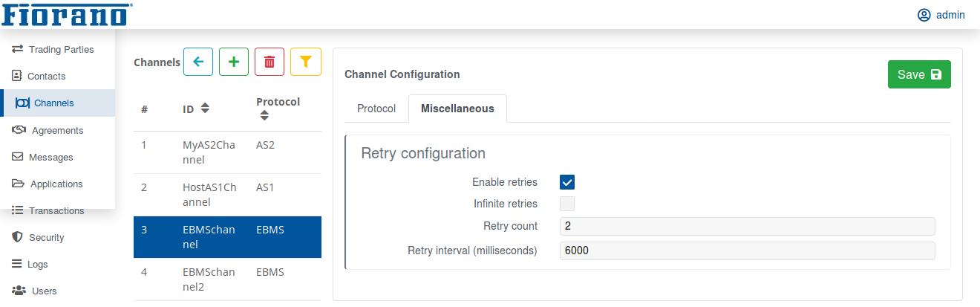Viewport: 980px width, 307px height.
Task: Select the Miscellaneous tab
Action: (x=457, y=109)
